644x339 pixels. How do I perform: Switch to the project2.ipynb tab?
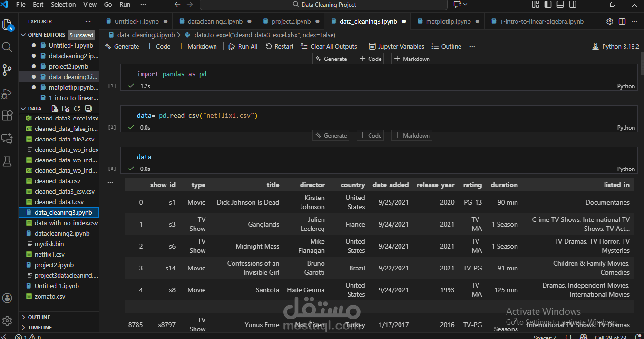click(291, 21)
